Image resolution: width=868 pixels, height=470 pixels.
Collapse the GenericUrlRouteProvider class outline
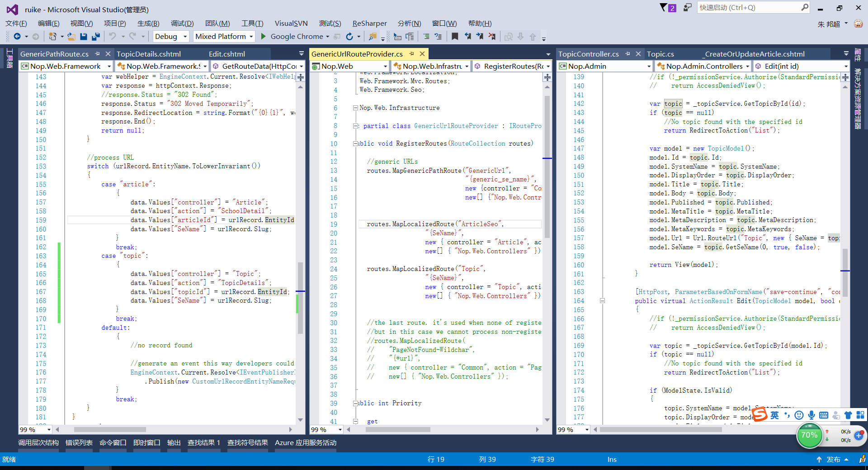(355, 126)
